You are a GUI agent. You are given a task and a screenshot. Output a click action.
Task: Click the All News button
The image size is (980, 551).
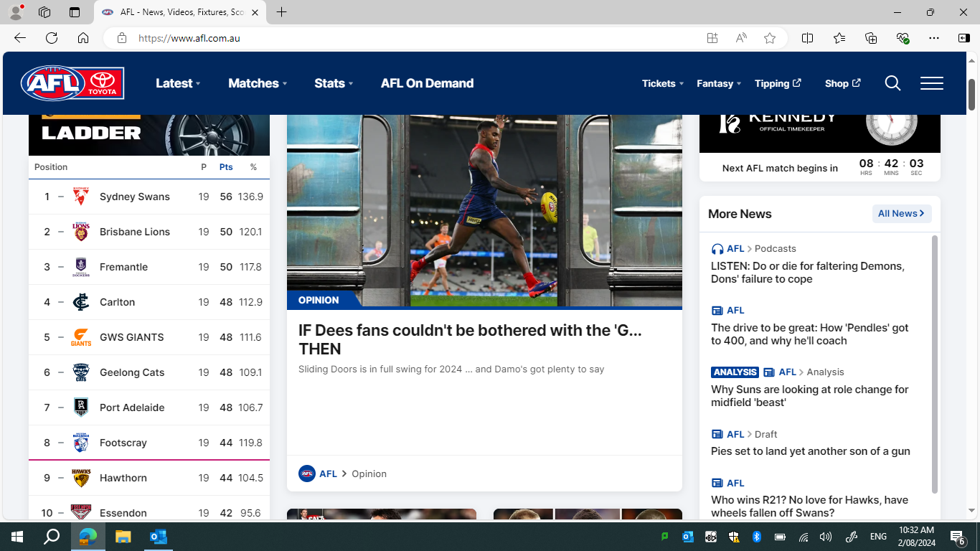(902, 213)
